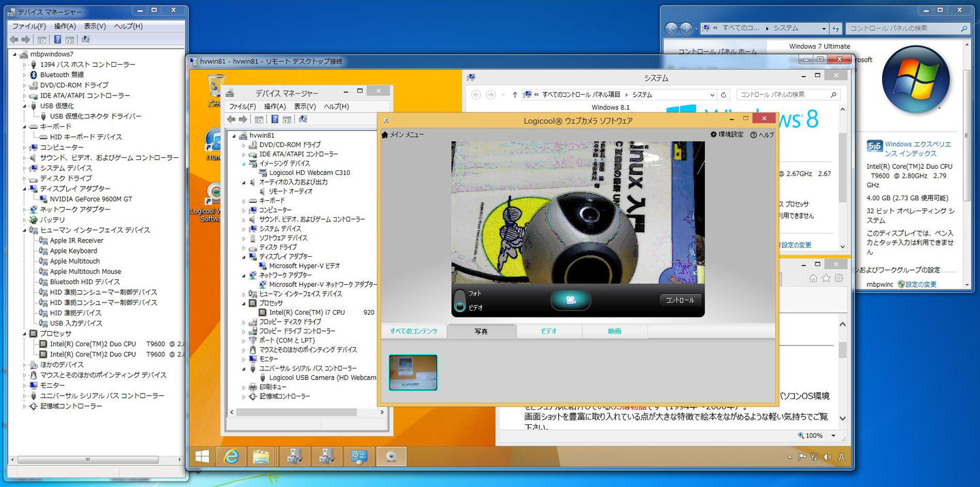Click Logicool webcam icon in remote taskbar
This screenshot has width=980, height=487.
pyautogui.click(x=391, y=457)
